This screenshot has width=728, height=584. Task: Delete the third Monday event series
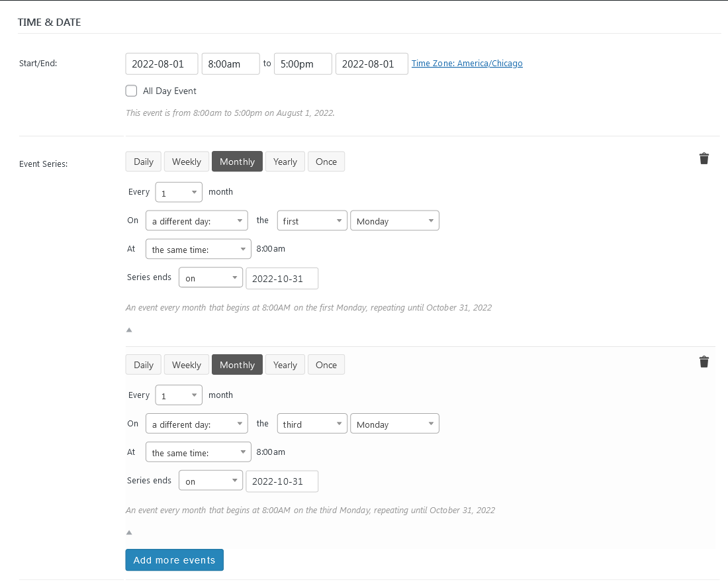click(x=704, y=362)
